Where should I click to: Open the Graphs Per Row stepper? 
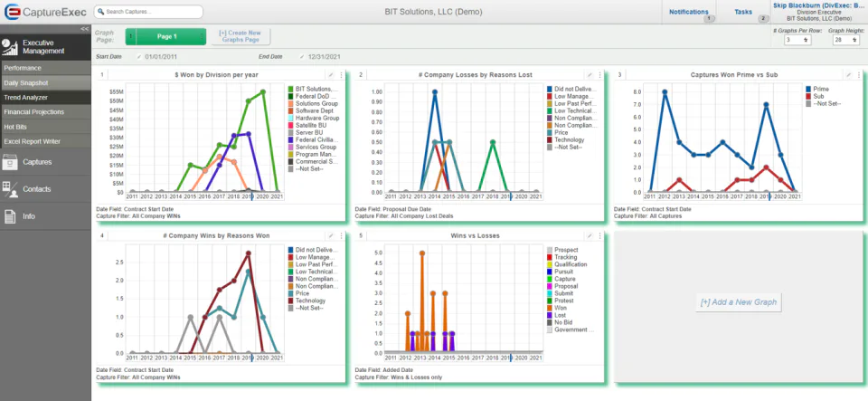(797, 40)
